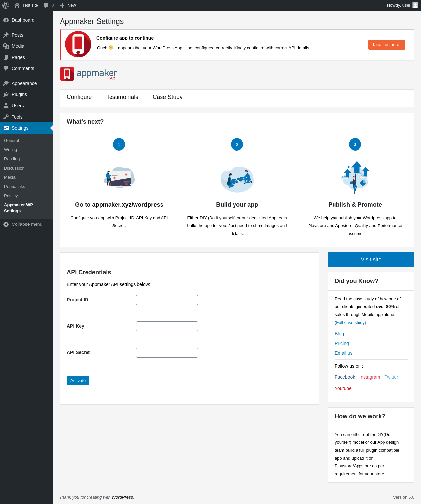This screenshot has height=504, width=421.
Task: Open the Instagram link
Action: click(x=370, y=377)
